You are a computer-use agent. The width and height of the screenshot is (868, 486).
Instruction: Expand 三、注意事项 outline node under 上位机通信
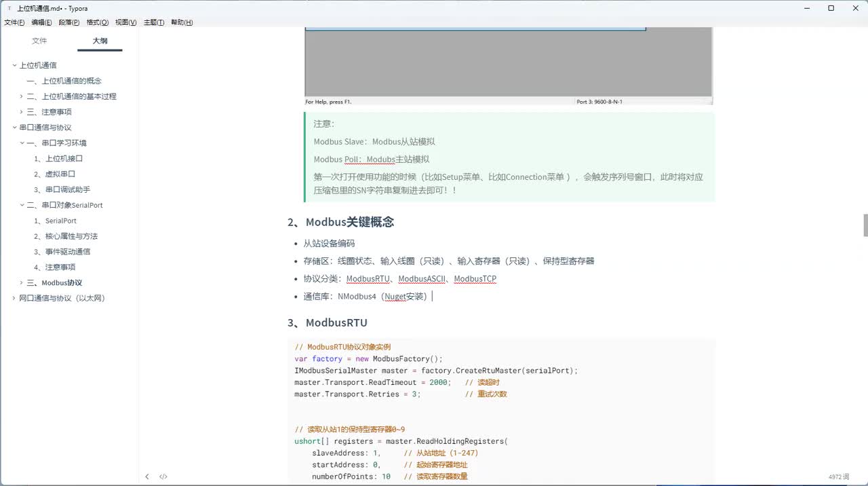[22, 112]
